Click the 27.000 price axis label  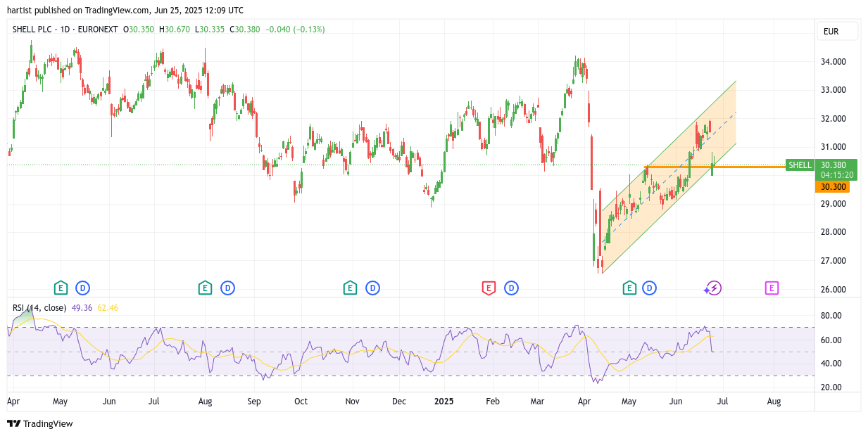coord(833,261)
